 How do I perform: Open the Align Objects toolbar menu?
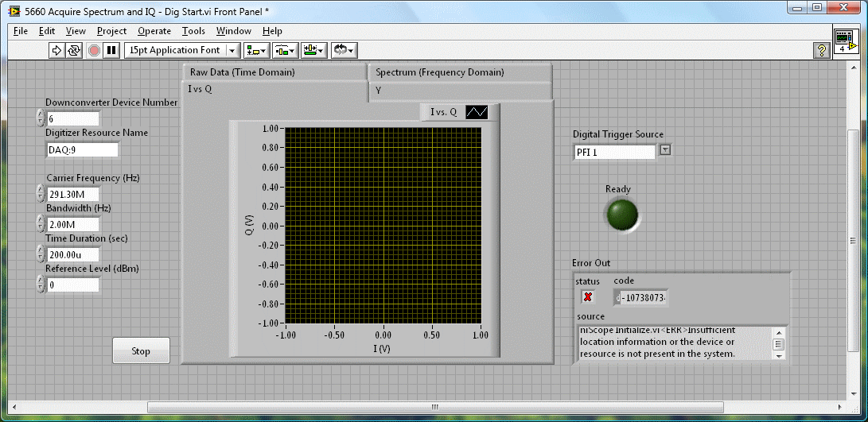pyautogui.click(x=257, y=50)
